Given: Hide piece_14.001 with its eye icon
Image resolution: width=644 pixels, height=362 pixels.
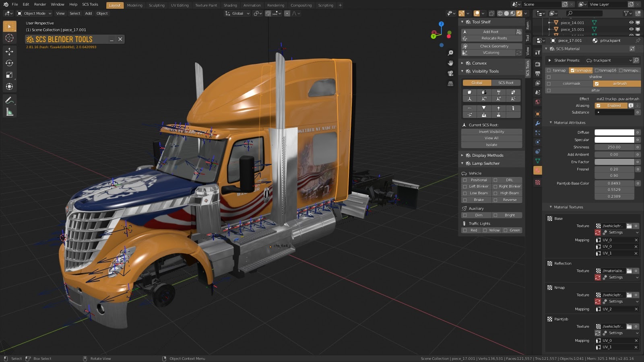Looking at the screenshot, I should 631,23.
